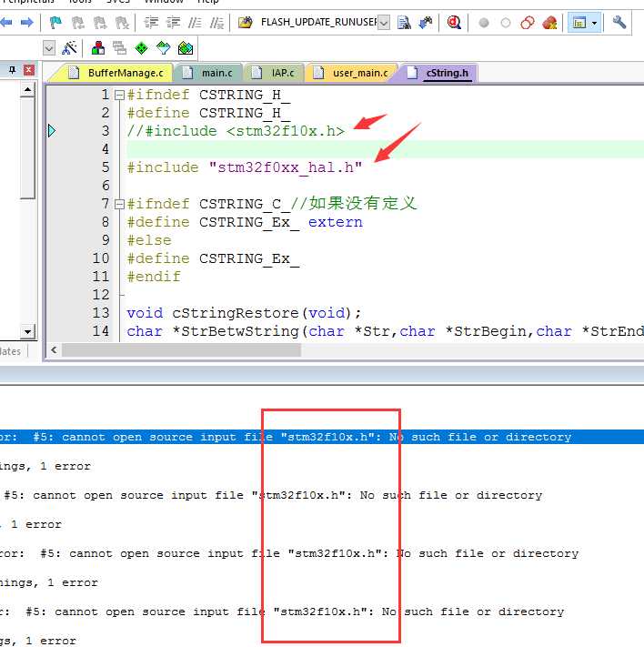Image resolution: width=644 pixels, height=647 pixels.
Task: Comment out the selected code lines
Action: click(195, 23)
